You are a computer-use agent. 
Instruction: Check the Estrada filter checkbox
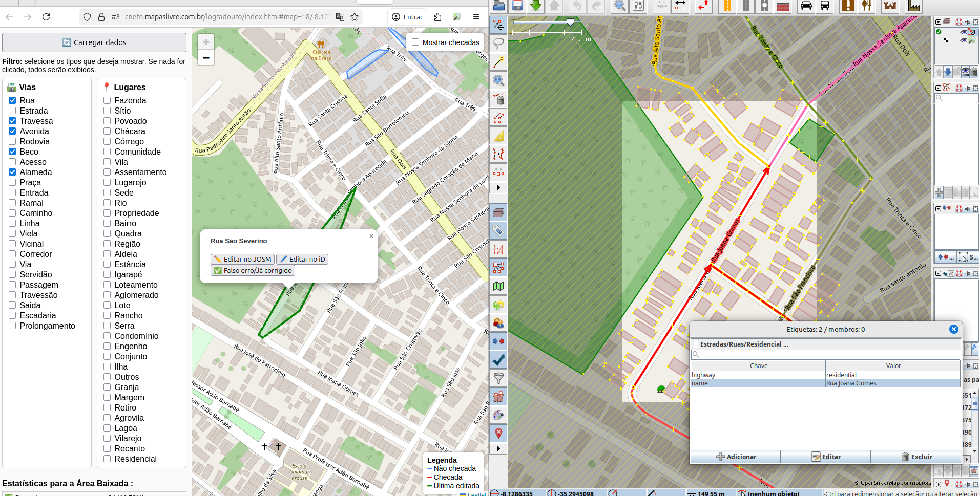[x=12, y=111]
